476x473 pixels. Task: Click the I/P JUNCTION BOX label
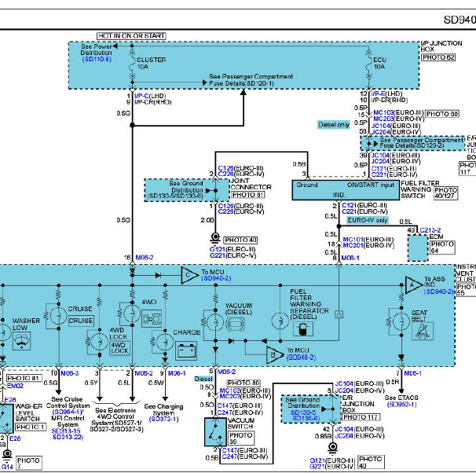[x=441, y=46]
